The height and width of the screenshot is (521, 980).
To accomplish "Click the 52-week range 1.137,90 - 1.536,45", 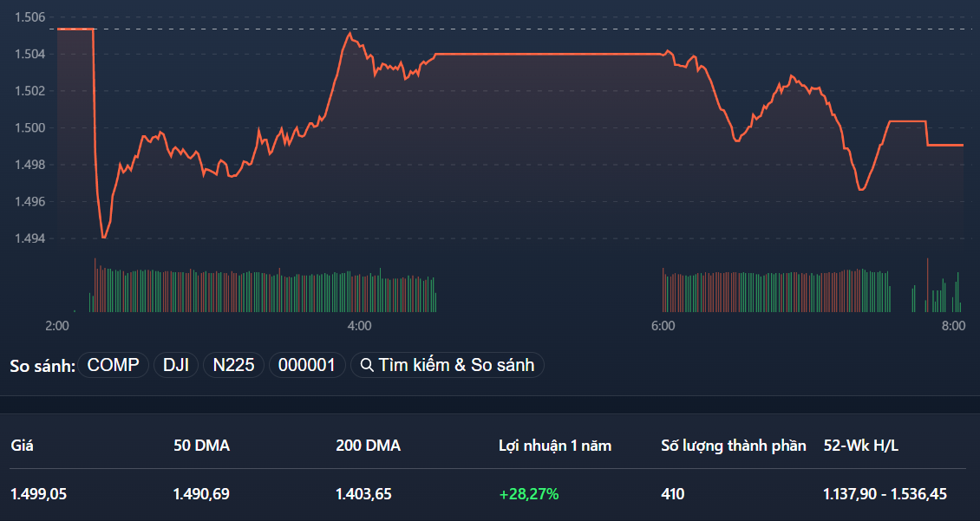I will [885, 494].
